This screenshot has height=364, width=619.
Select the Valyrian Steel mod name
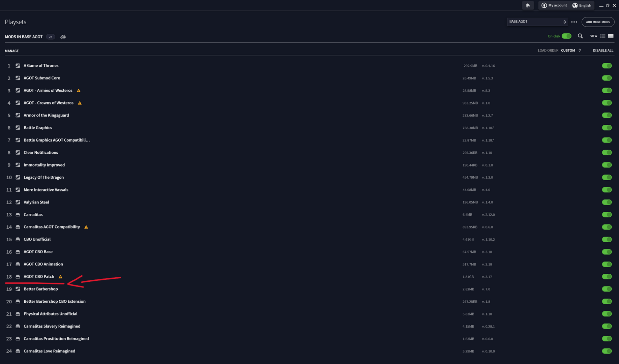(36, 202)
